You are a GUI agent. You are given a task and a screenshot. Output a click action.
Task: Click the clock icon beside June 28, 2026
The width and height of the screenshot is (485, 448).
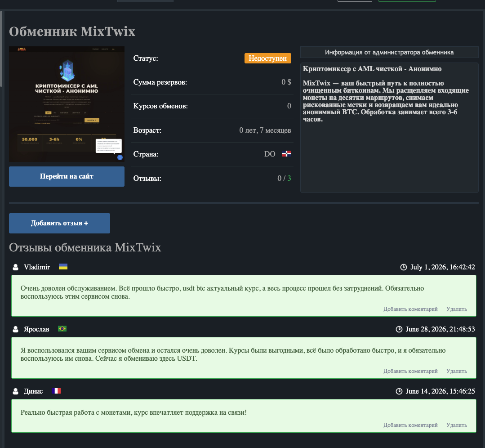pos(399,329)
